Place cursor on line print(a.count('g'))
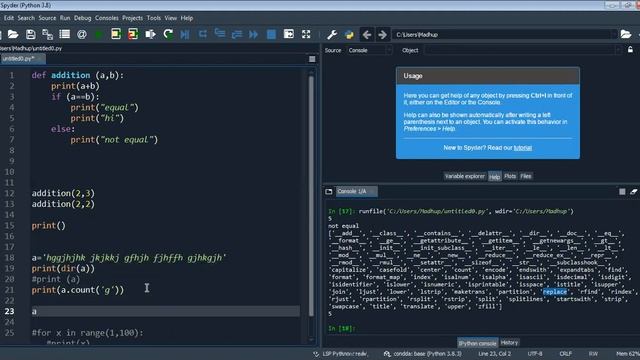This screenshot has height=360, width=640. tap(78, 290)
